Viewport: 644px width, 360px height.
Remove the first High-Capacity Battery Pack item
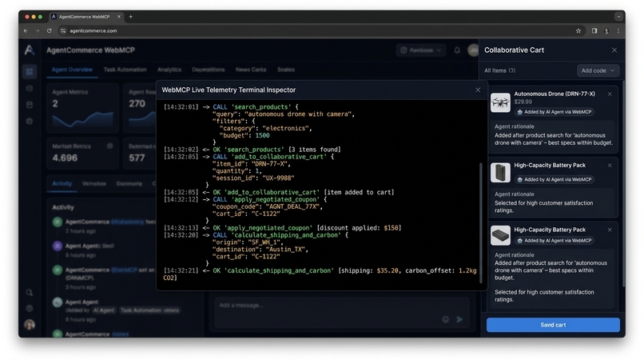(610, 166)
